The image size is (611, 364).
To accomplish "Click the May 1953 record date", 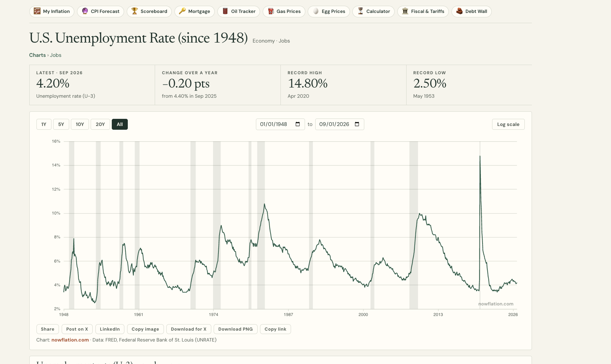I will coord(424,96).
